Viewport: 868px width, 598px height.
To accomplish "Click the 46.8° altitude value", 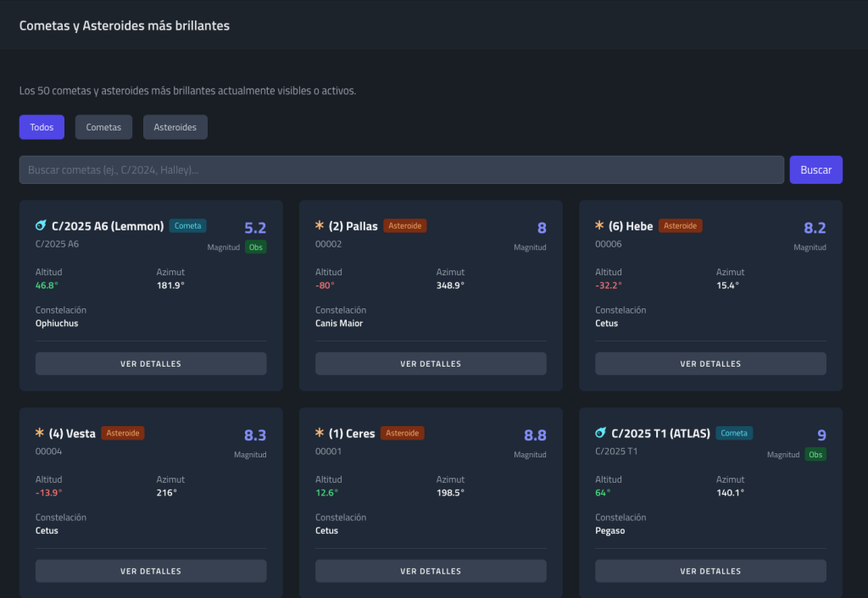I will pos(47,285).
